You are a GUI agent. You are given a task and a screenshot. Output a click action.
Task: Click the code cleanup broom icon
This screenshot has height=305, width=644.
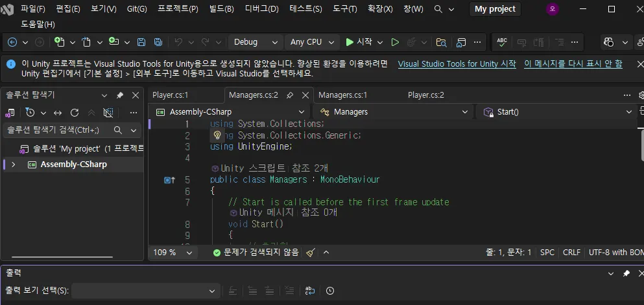[311, 253]
